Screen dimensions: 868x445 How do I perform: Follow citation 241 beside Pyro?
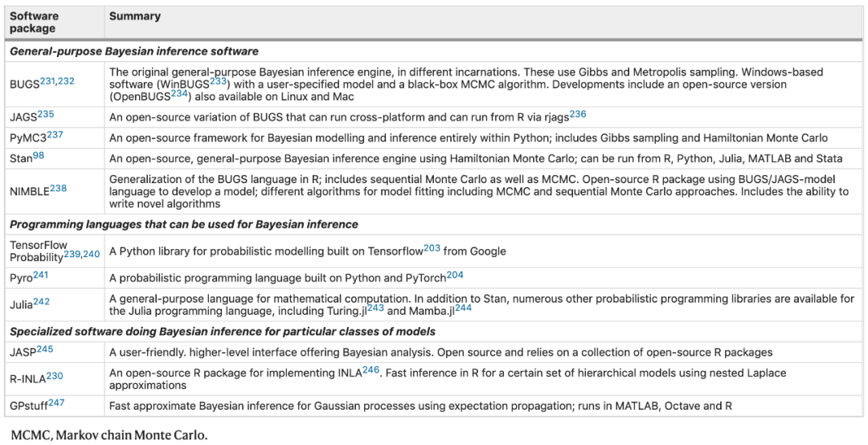(41, 276)
